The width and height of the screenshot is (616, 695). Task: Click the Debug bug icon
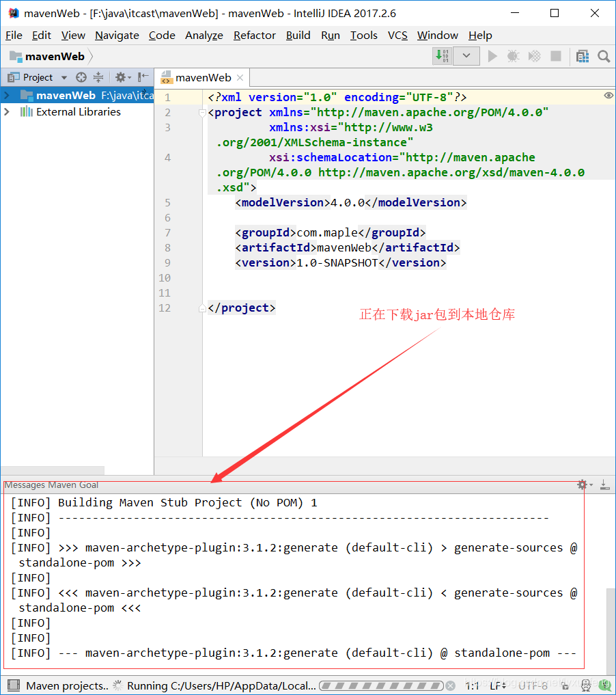(514, 56)
